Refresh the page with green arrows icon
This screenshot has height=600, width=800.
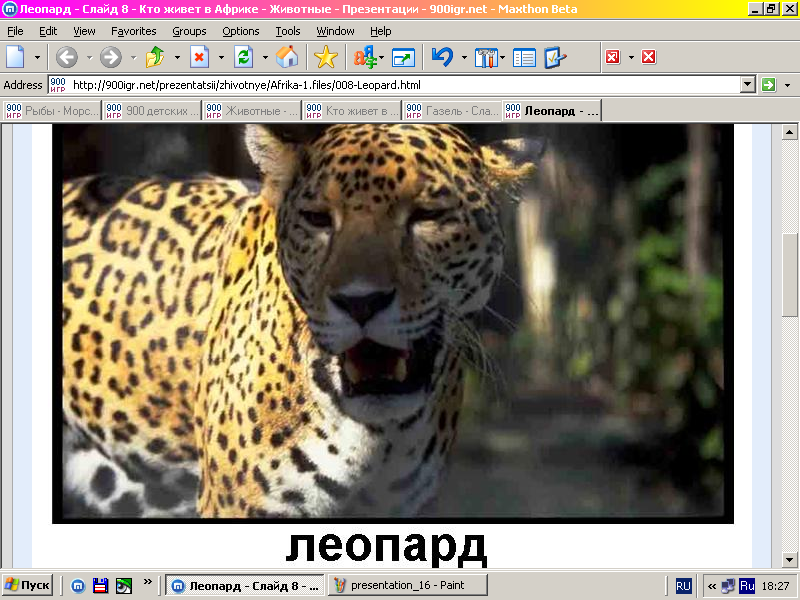pyautogui.click(x=243, y=57)
